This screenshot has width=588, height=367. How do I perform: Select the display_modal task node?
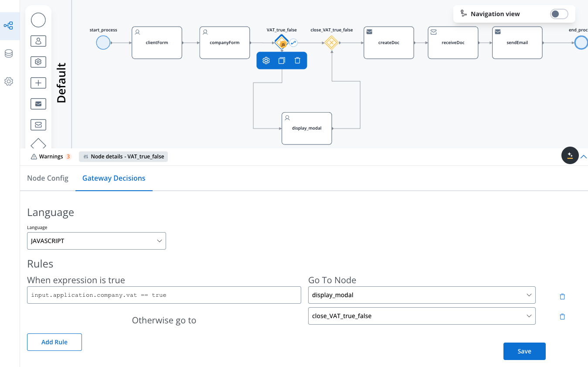(307, 128)
